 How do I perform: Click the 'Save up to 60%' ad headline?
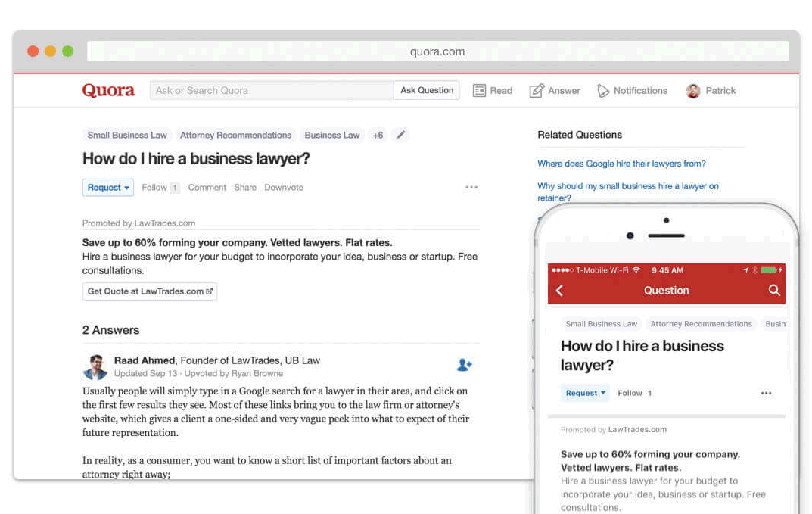click(x=237, y=242)
